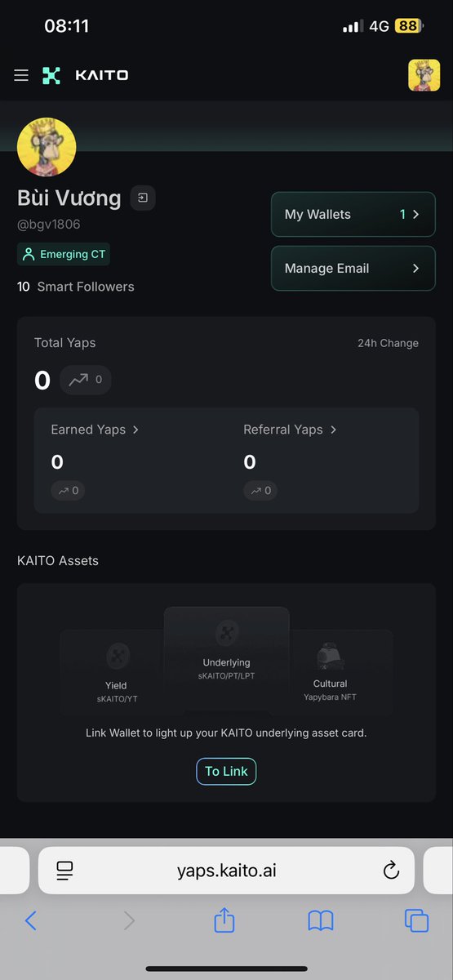Open Safari bookmarks

(x=321, y=921)
